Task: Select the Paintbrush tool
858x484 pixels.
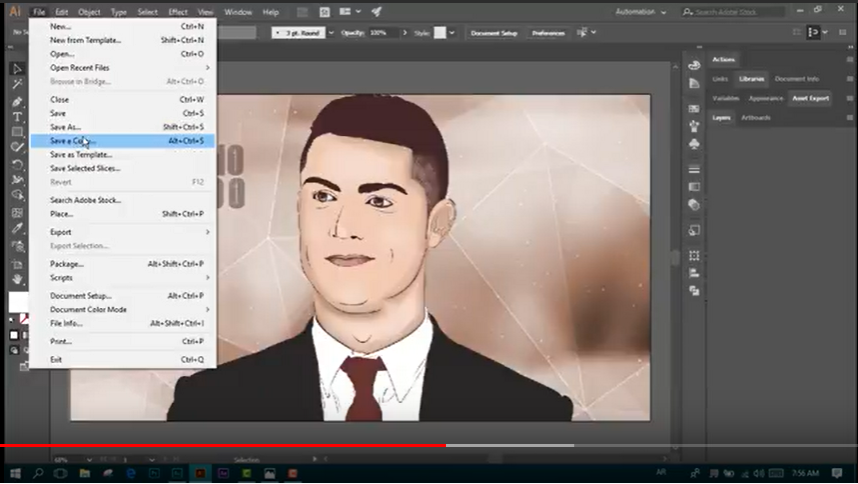Action: click(17, 148)
